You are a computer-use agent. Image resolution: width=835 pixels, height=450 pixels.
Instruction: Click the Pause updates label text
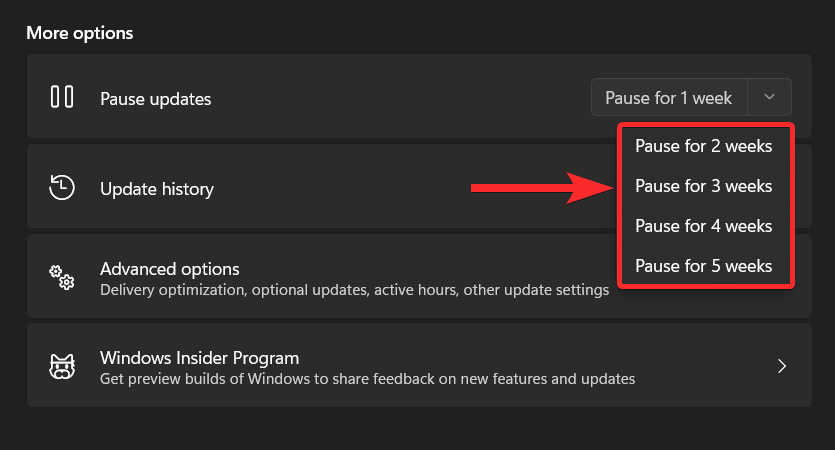(155, 99)
